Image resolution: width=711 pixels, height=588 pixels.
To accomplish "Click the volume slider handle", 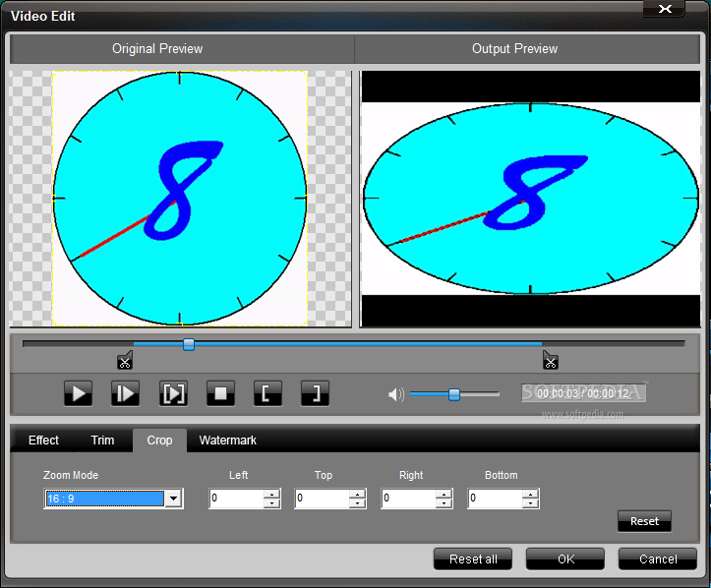I will point(454,394).
